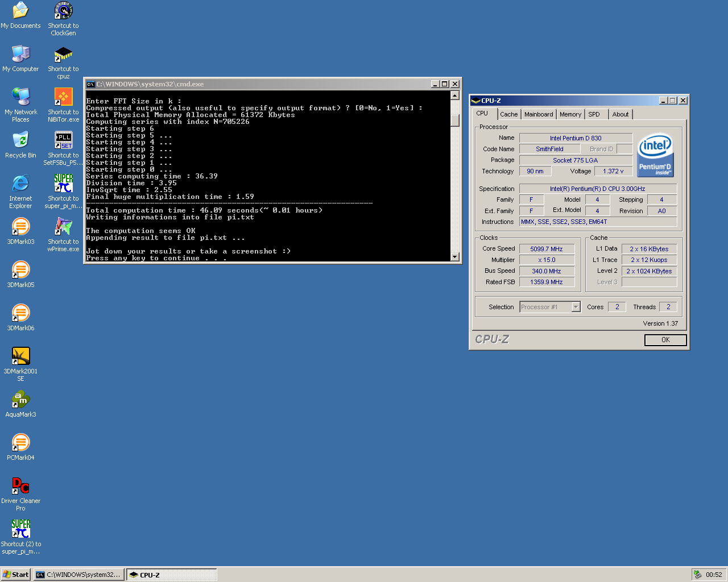Click the Threads count field

coord(668,307)
